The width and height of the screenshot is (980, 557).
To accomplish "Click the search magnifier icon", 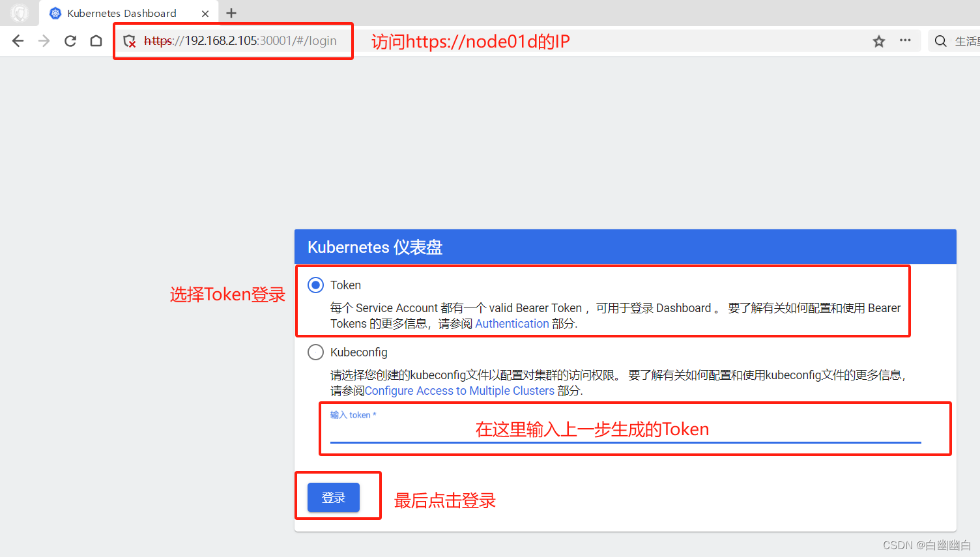I will [940, 41].
